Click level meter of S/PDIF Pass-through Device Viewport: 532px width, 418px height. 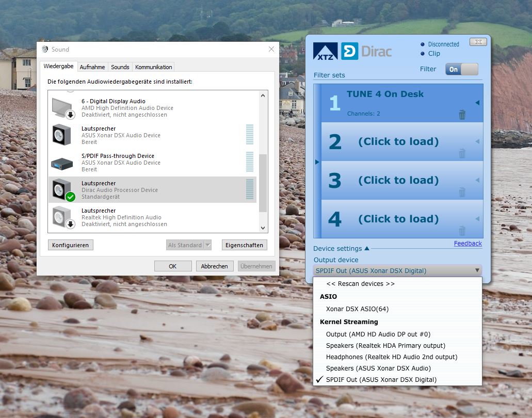click(x=249, y=162)
